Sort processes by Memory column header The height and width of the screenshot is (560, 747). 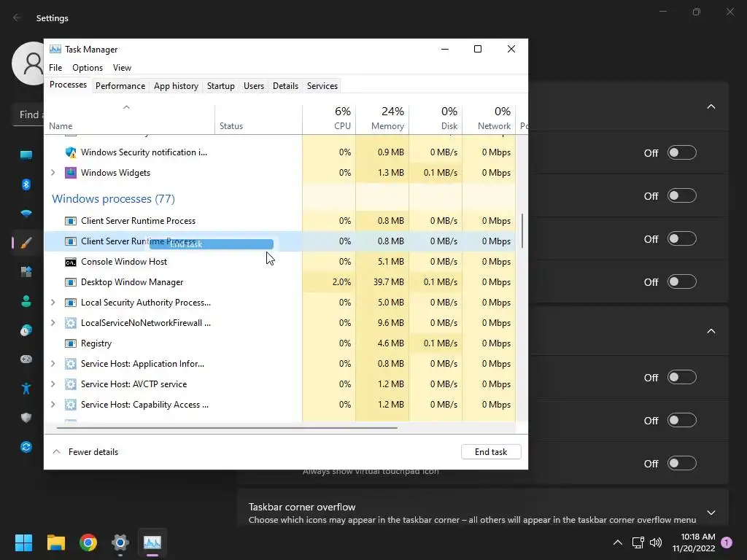click(x=382, y=118)
